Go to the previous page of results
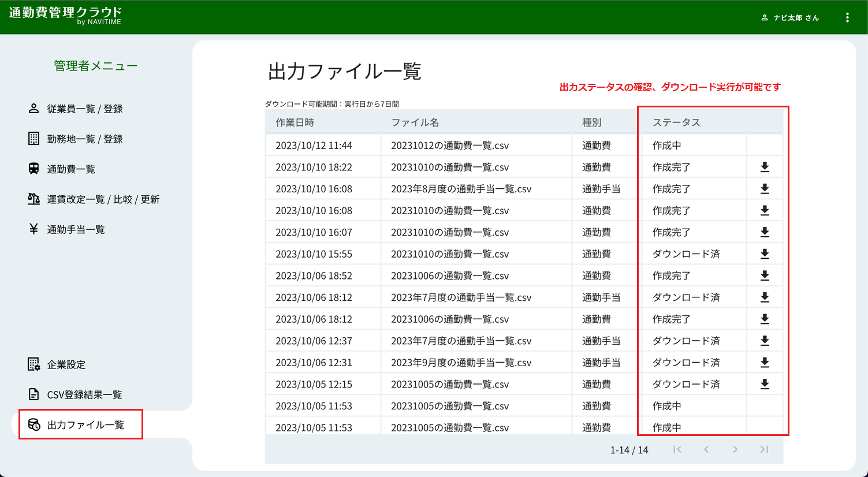 point(706,449)
